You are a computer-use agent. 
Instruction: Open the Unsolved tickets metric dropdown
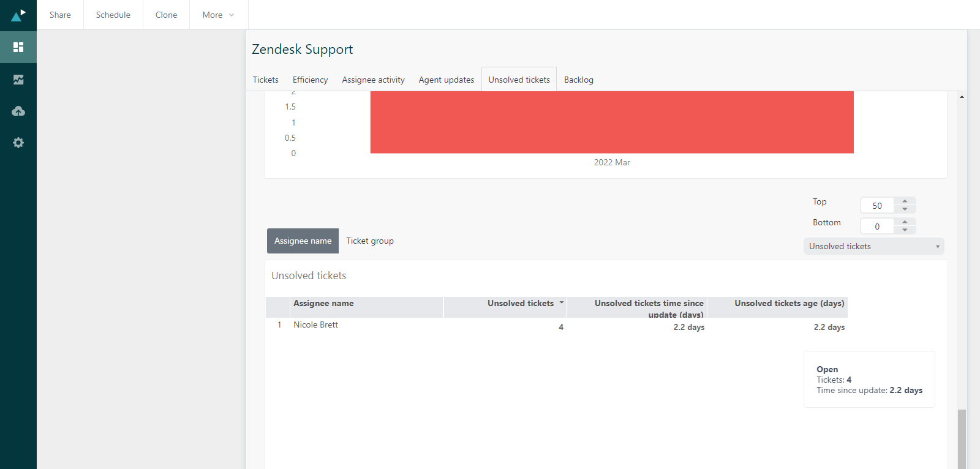pyautogui.click(x=874, y=246)
